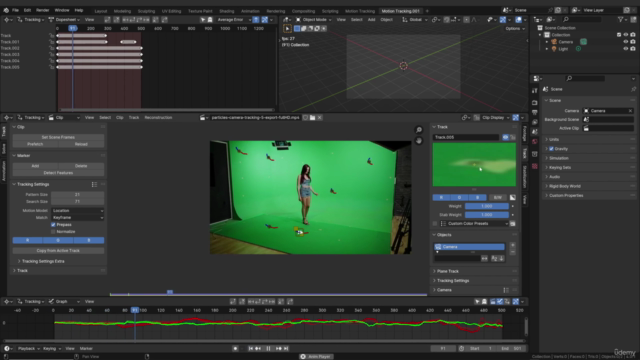This screenshot has height=360, width=640.
Task: Click the clock icon beside Start frame field
Action: [461, 349]
